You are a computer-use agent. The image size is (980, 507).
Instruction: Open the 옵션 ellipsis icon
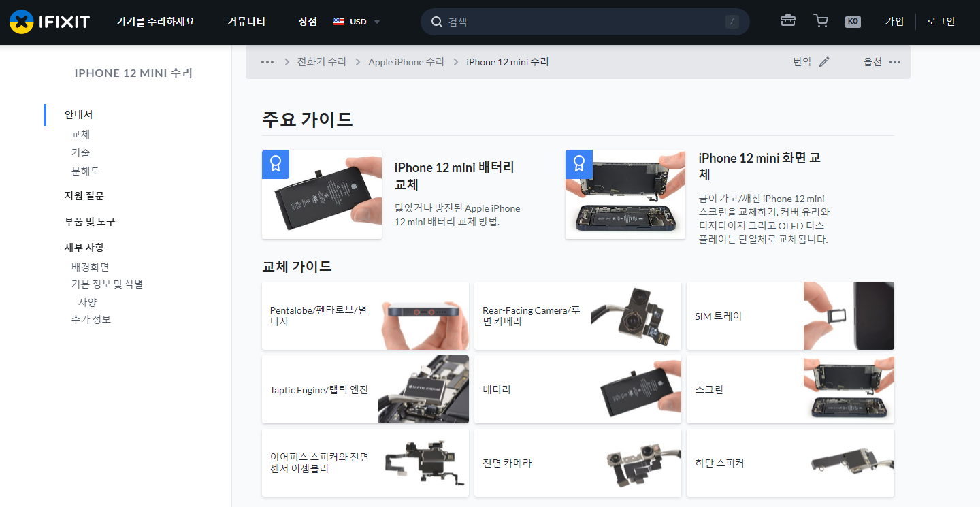pos(895,62)
